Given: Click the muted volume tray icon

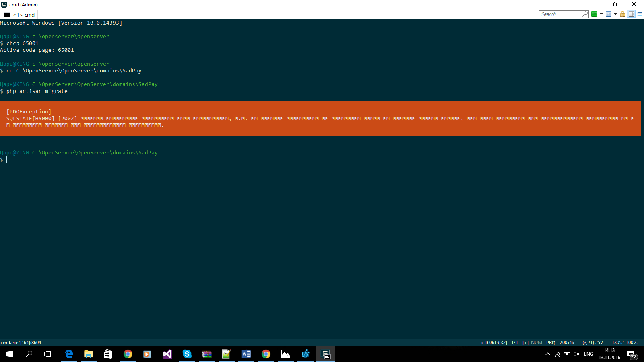Looking at the screenshot, I should click(576, 354).
